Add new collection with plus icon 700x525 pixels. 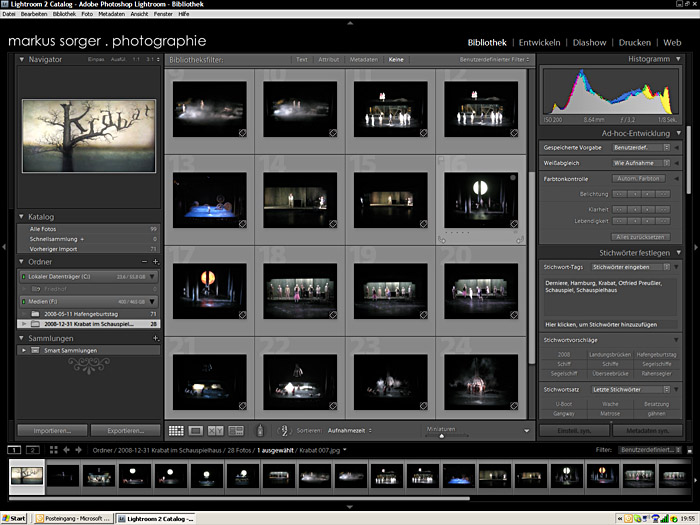pos(155,338)
